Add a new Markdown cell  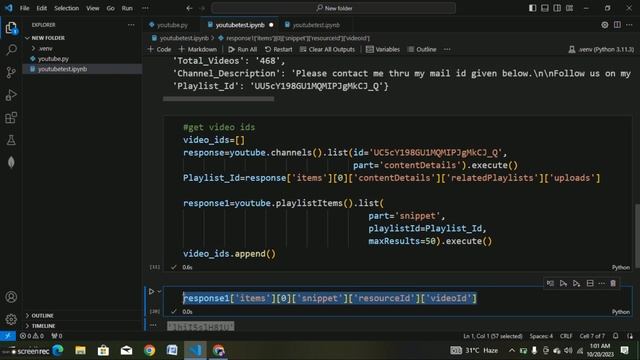click(198, 49)
